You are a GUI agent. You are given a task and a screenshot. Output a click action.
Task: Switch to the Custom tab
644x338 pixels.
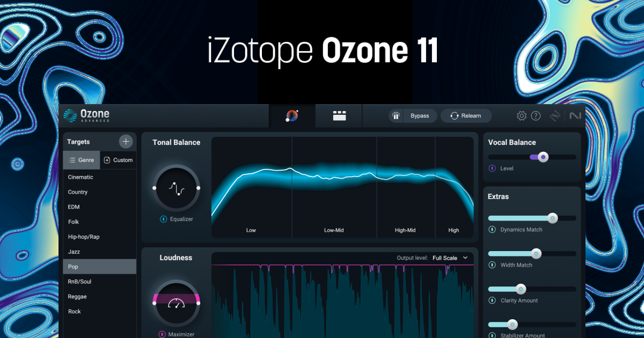pyautogui.click(x=118, y=160)
